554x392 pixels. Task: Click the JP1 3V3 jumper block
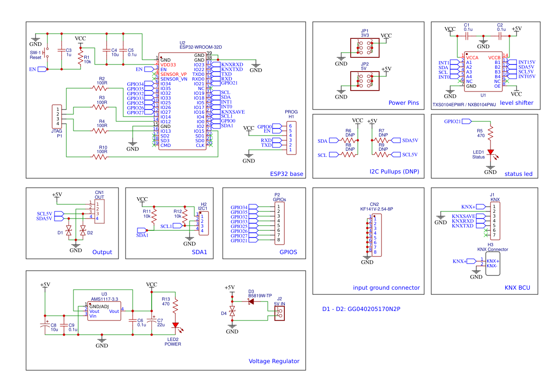[x=364, y=48]
